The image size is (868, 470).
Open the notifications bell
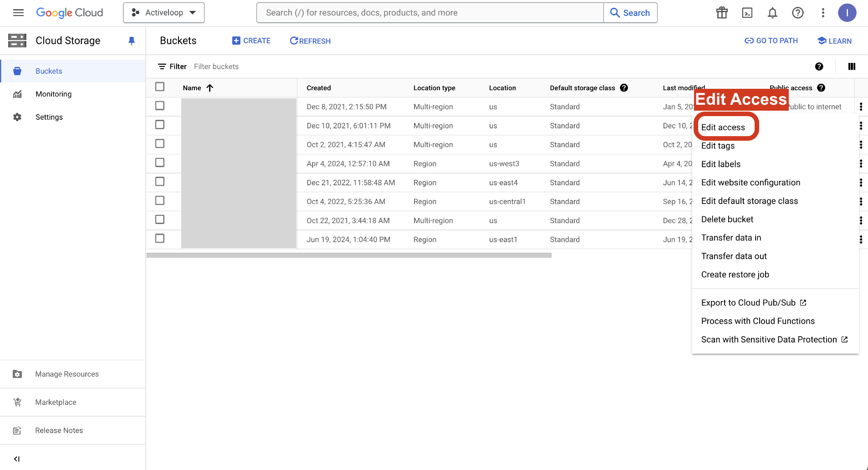click(772, 13)
